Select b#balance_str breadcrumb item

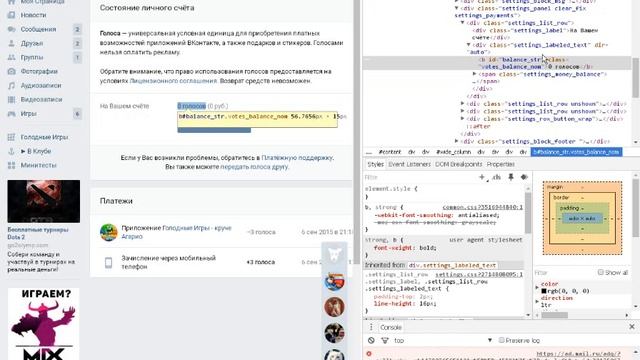tap(576, 152)
